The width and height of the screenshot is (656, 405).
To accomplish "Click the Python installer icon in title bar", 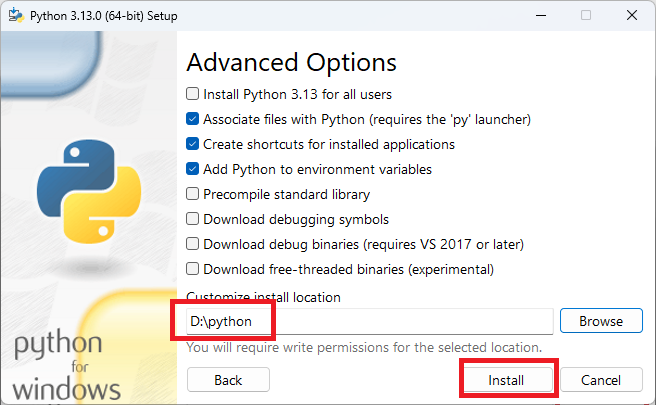I will [x=16, y=15].
